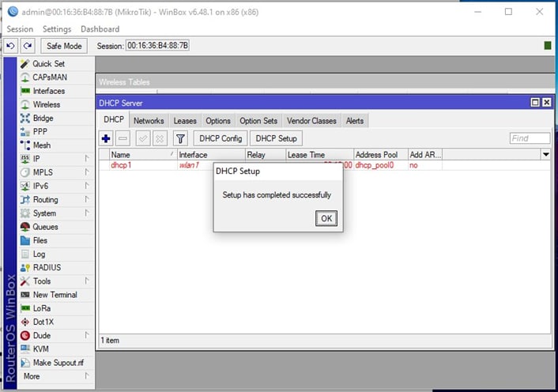This screenshot has height=392, width=558.
Task: Open New Terminal from sidebar
Action: (x=55, y=295)
